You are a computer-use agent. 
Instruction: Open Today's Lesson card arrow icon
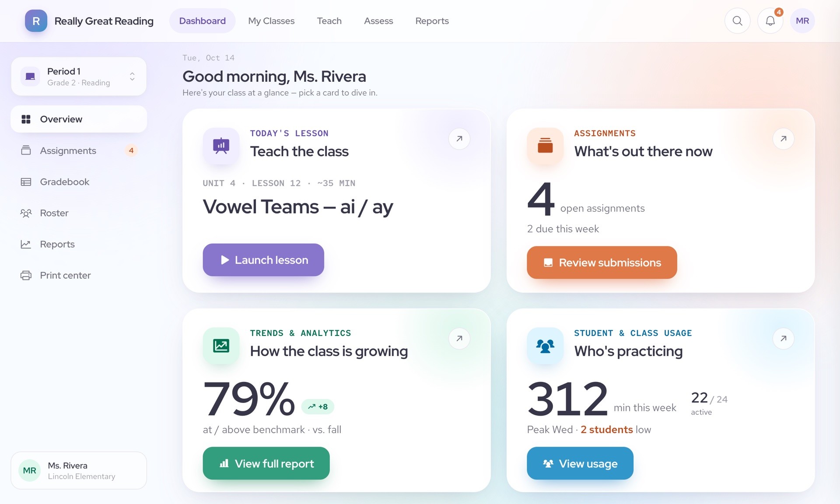click(459, 139)
